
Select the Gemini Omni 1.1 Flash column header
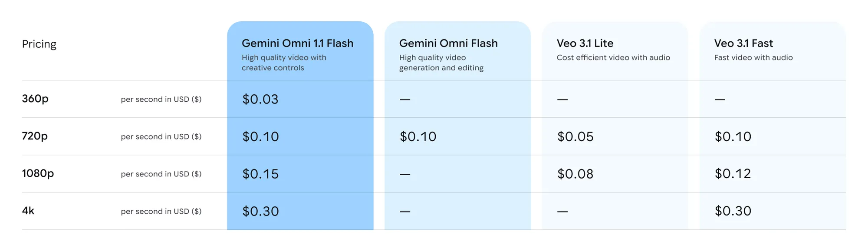click(x=297, y=43)
